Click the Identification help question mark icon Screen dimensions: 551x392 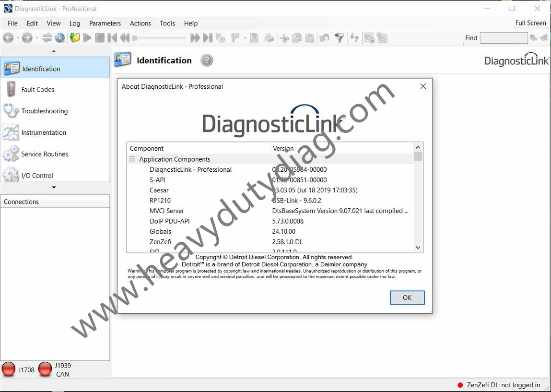pyautogui.click(x=207, y=60)
